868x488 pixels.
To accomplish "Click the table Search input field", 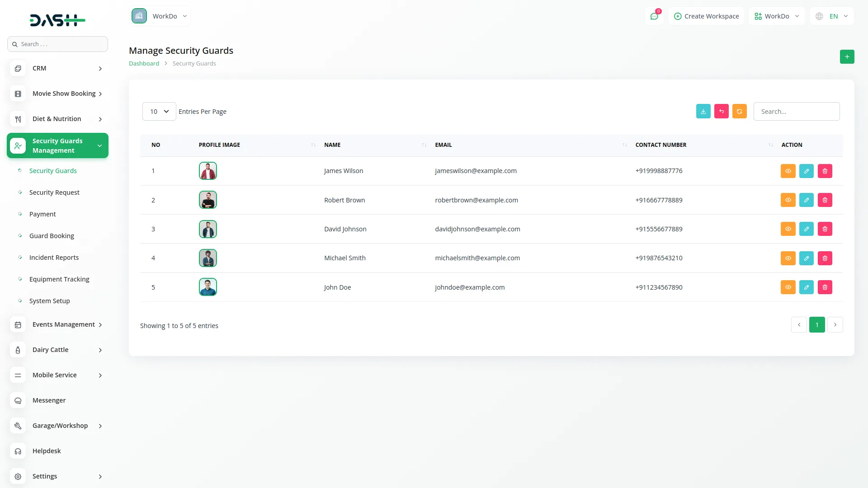I will pyautogui.click(x=796, y=112).
